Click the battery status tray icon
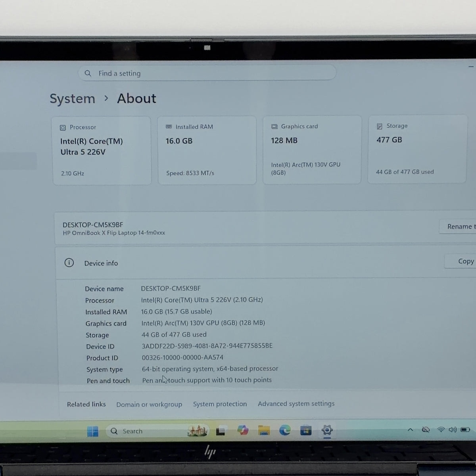Image resolution: width=476 pixels, height=476 pixels. click(465, 430)
